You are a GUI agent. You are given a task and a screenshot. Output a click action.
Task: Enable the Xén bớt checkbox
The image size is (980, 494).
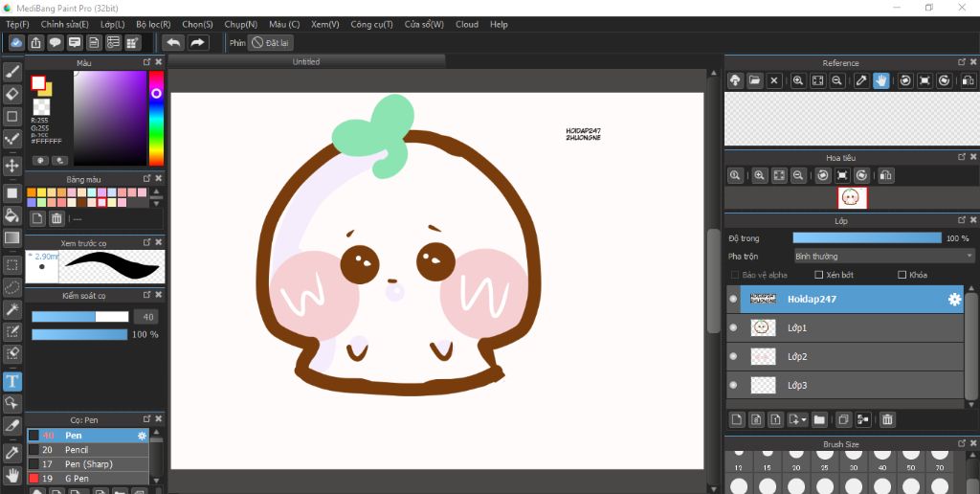coord(819,275)
